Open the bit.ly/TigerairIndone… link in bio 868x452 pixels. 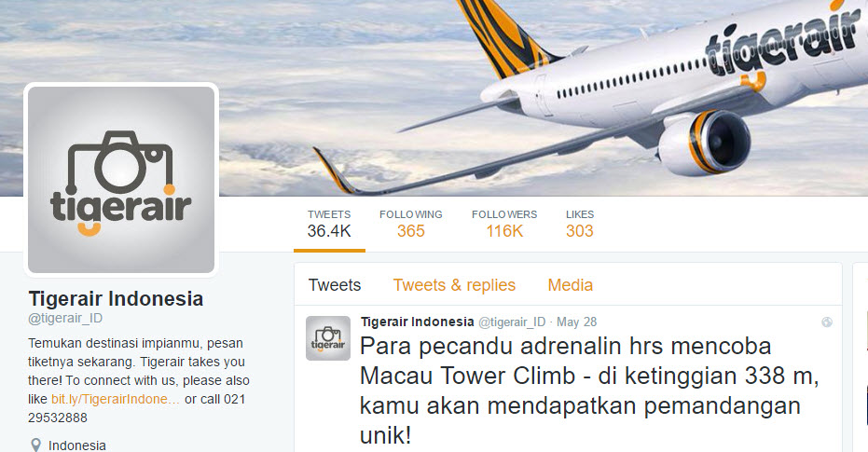click(x=116, y=399)
